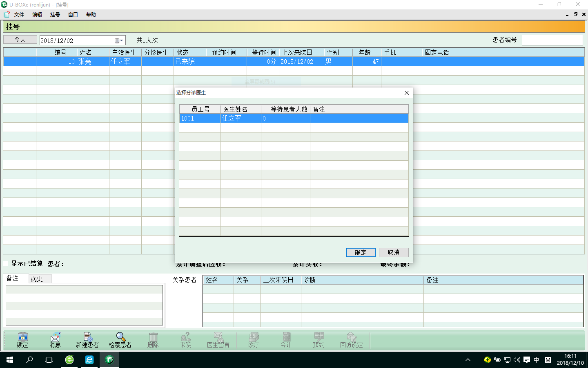Show hidden system tray icons
588x368 pixels.
point(468,360)
